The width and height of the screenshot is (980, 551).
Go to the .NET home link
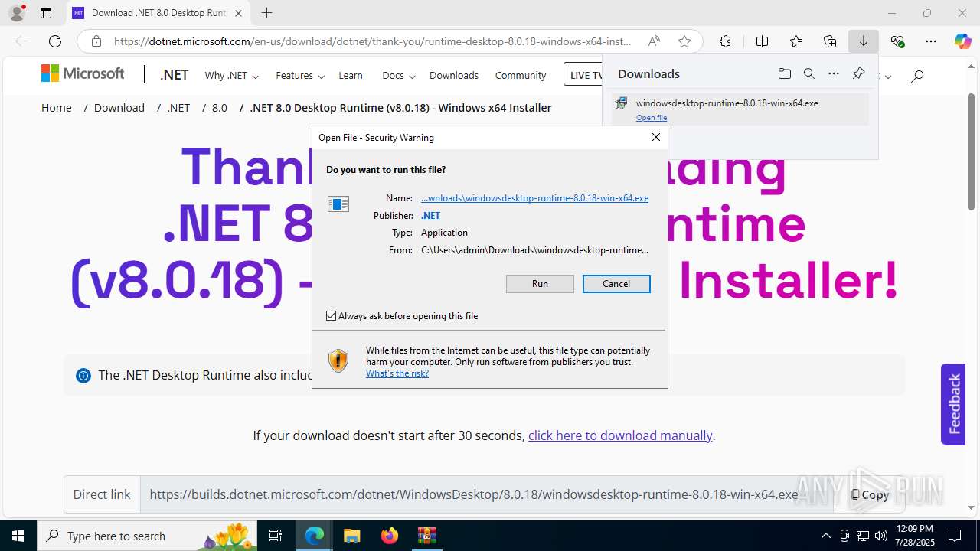[x=175, y=74]
